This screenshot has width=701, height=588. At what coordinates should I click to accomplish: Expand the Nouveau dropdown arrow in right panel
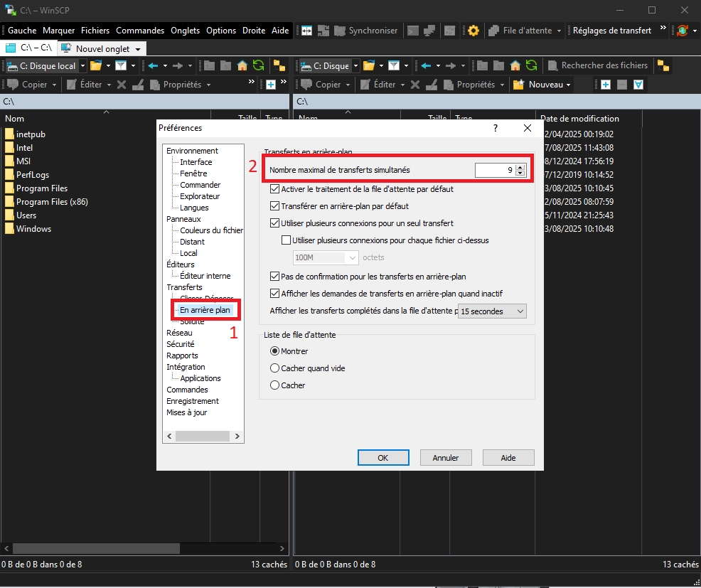point(568,85)
